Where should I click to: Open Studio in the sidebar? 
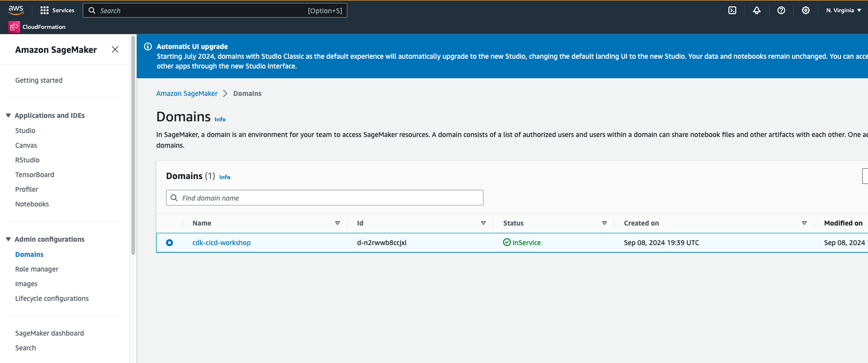pos(25,131)
